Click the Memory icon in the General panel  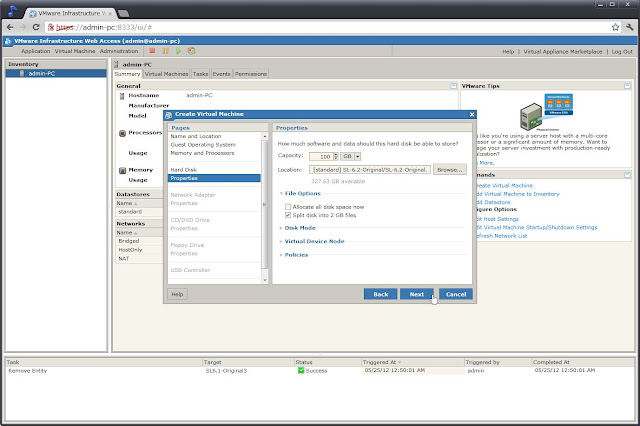[122, 171]
